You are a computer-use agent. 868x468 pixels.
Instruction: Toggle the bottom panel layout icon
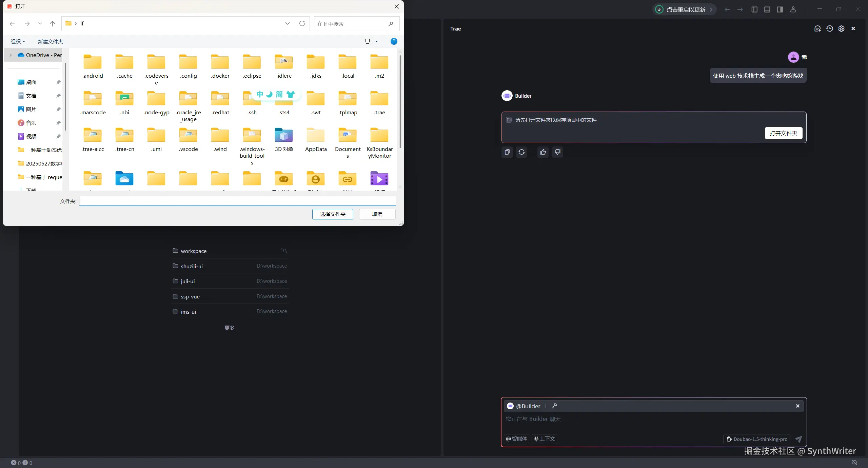point(767,9)
